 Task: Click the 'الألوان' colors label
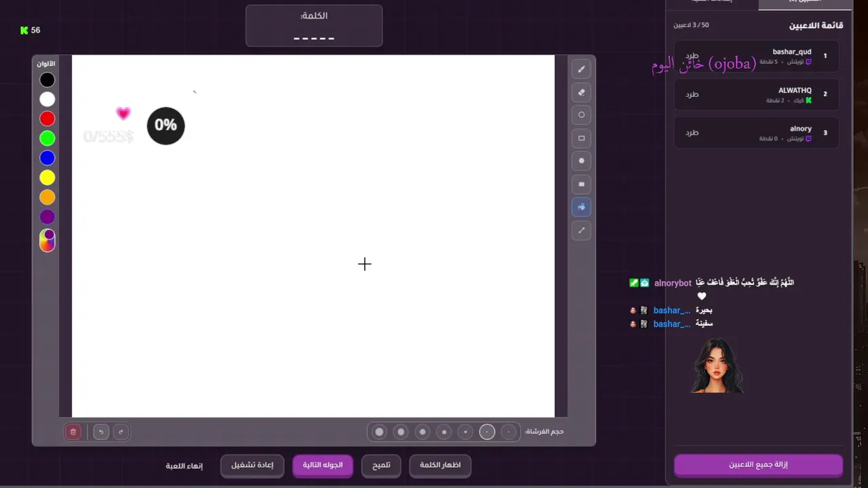(46, 64)
